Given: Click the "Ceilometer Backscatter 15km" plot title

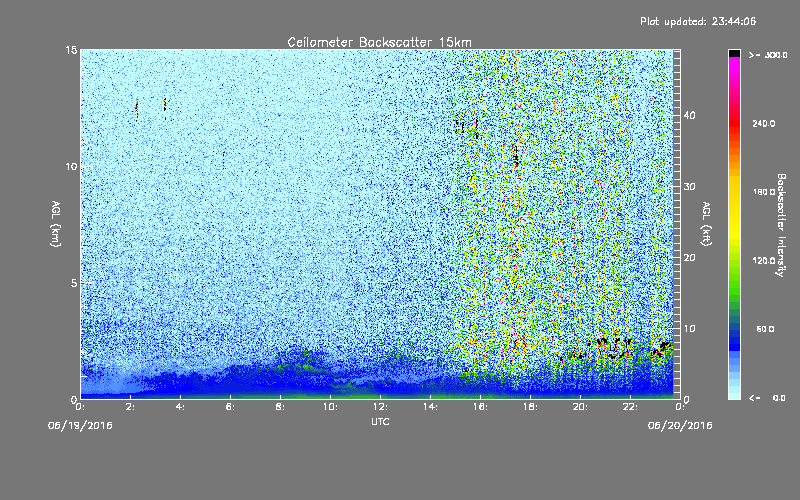Looking at the screenshot, I should 379,42.
